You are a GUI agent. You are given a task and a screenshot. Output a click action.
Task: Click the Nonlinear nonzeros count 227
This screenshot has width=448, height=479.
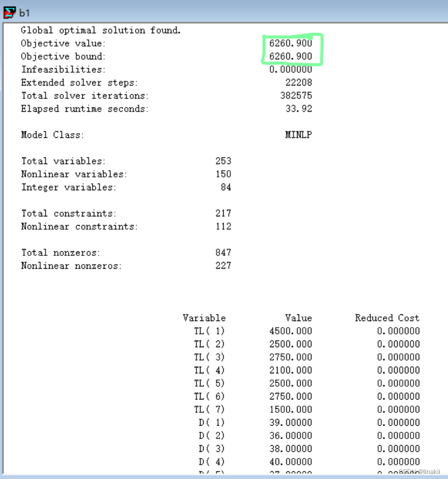pos(223,266)
